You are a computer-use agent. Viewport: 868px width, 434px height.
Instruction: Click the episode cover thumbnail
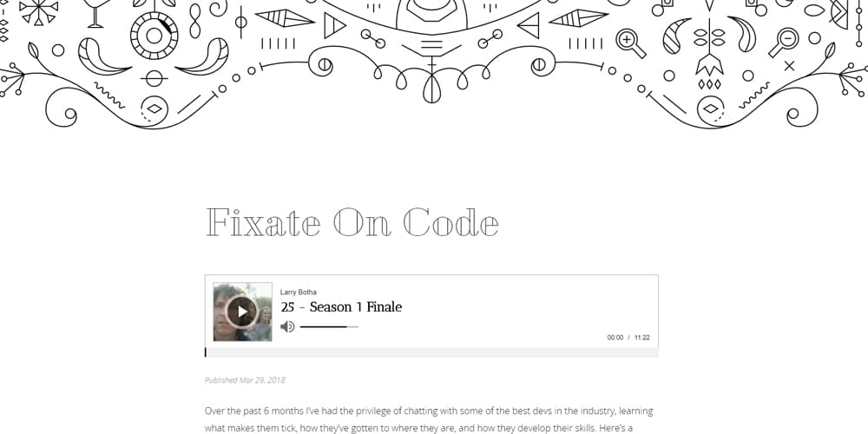(242, 312)
